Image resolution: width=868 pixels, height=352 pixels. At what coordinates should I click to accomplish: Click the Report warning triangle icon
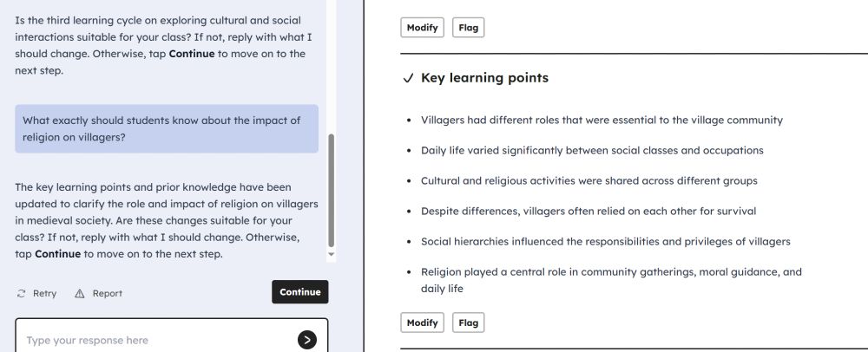[x=80, y=293]
